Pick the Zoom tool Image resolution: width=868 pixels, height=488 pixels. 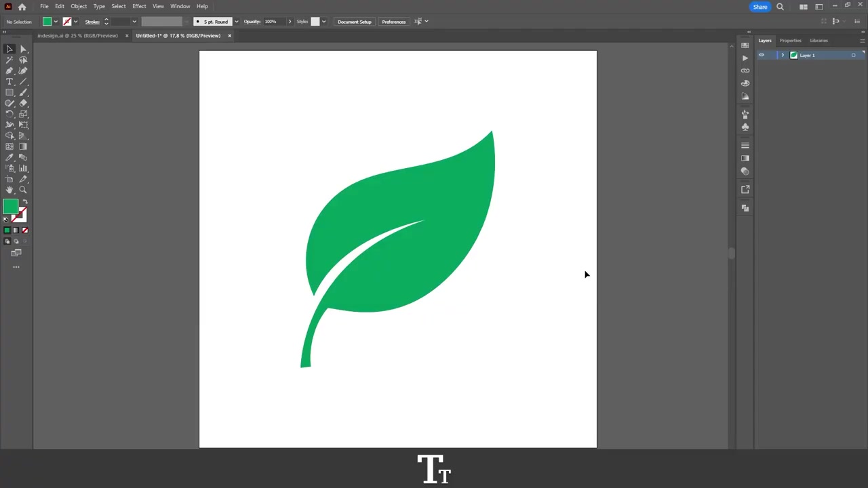point(23,190)
